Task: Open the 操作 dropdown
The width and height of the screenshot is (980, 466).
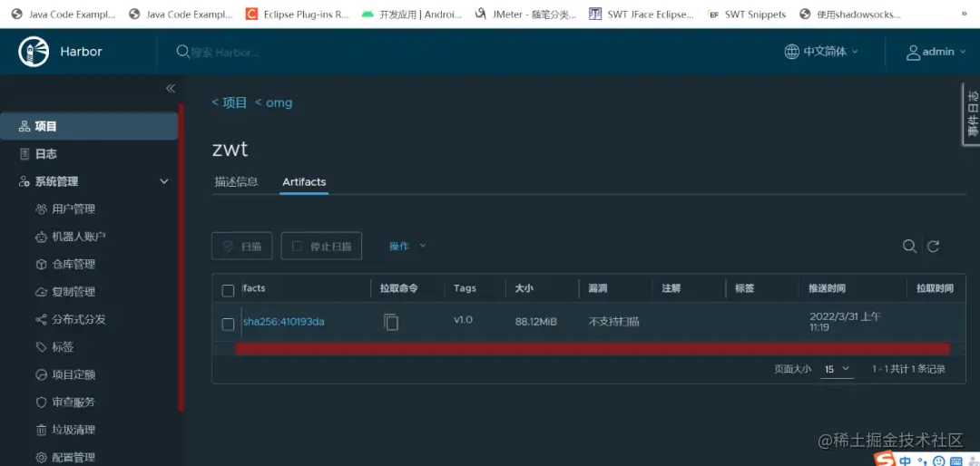Action: (x=407, y=246)
